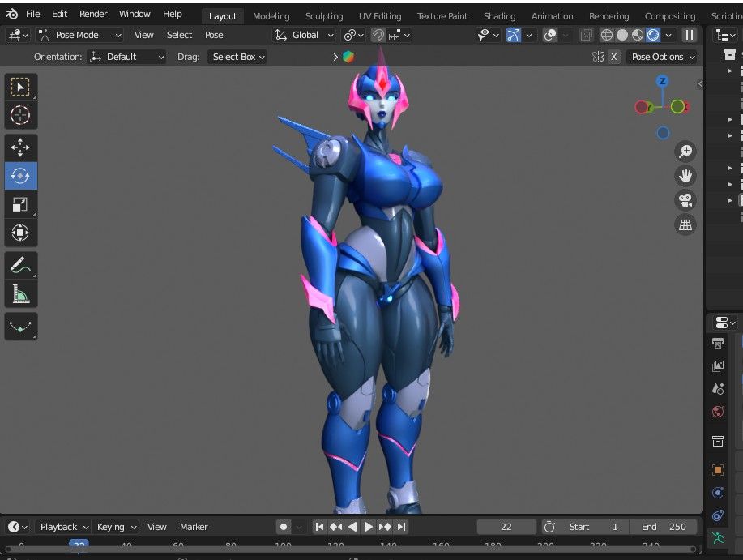The image size is (743, 560).
Task: Click the Start frame field
Action: pos(595,527)
